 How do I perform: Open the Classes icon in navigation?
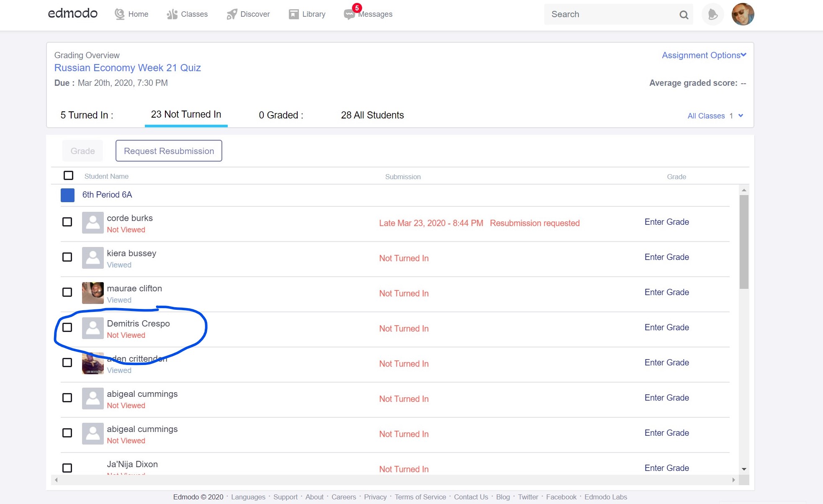coord(172,14)
